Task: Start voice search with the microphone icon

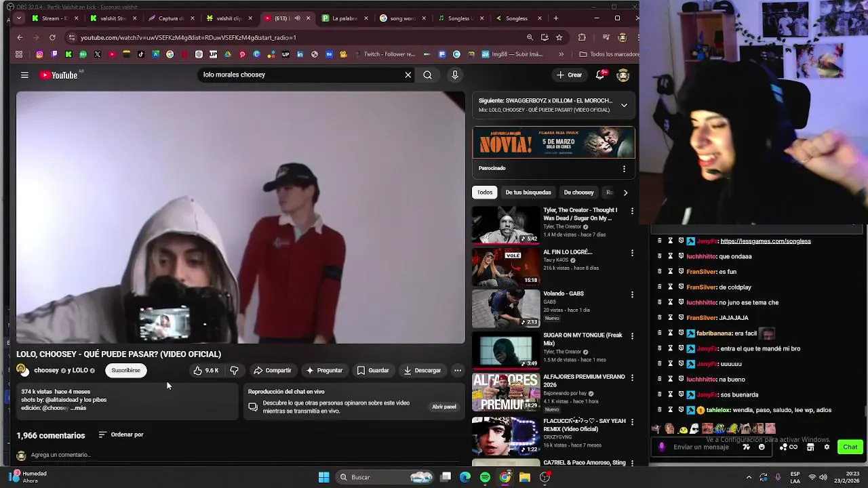Action: point(455,75)
